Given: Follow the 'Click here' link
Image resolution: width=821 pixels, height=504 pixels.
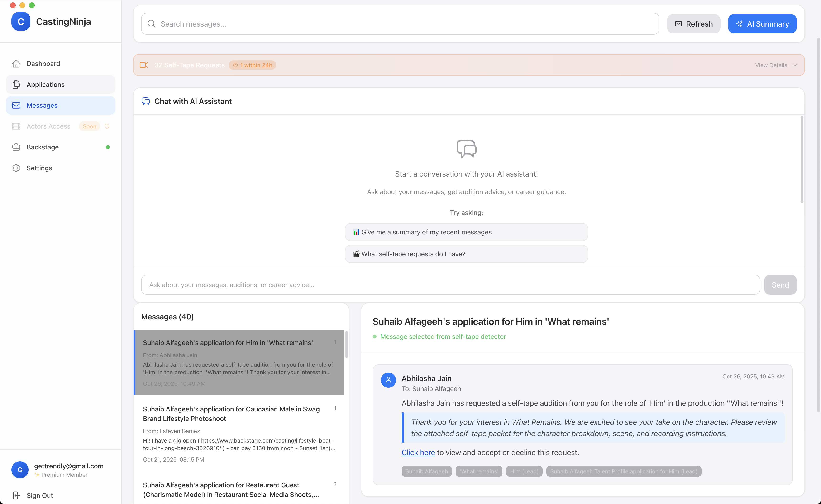Looking at the screenshot, I should pos(418,452).
